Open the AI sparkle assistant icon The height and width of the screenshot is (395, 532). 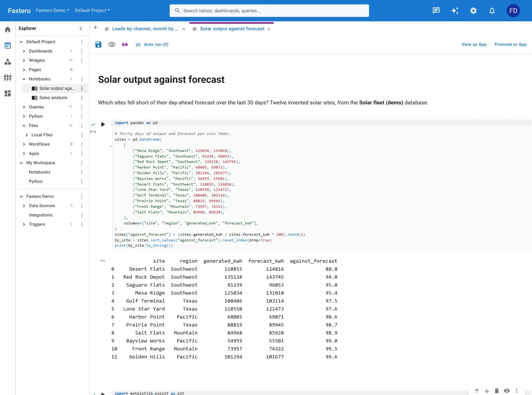point(455,11)
